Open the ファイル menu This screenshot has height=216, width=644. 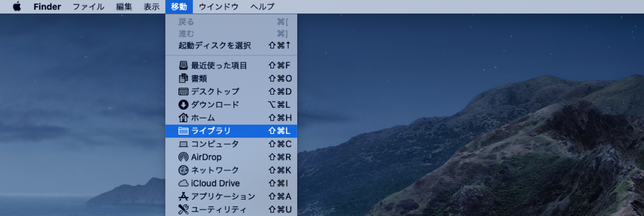click(88, 6)
